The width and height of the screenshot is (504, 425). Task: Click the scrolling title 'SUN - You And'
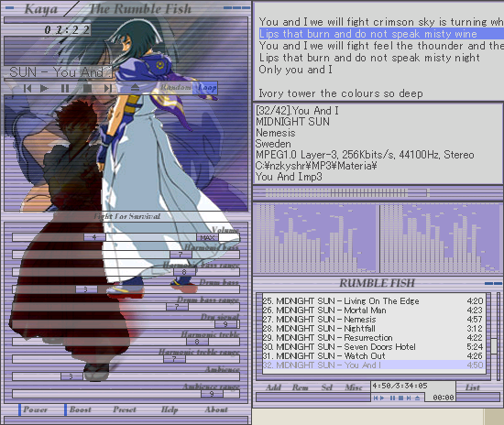click(x=58, y=72)
